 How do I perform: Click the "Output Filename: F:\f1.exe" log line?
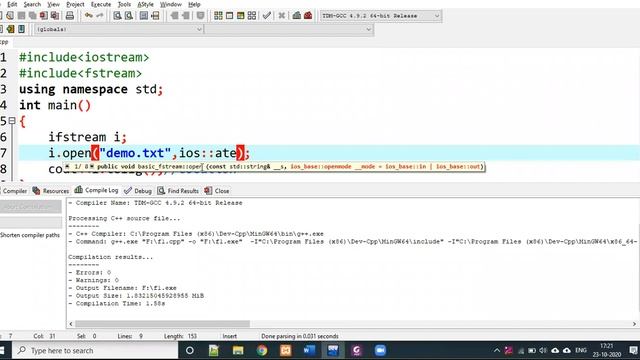(122, 288)
